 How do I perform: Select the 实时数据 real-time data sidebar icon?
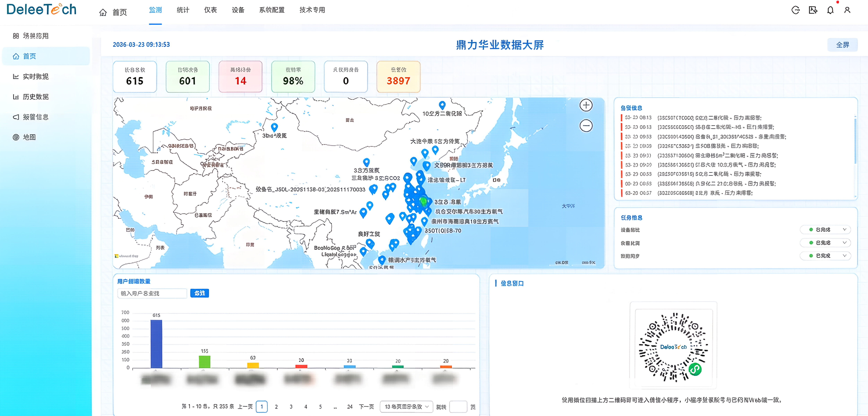pos(16,77)
